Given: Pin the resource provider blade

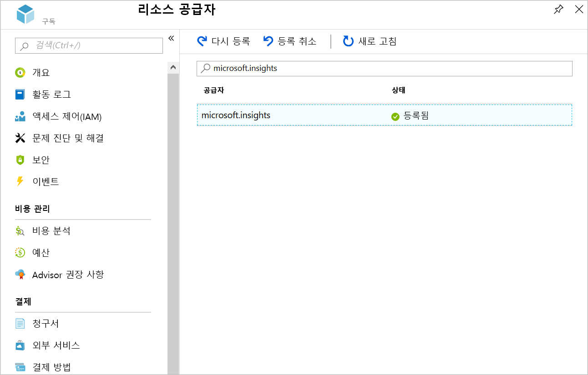Looking at the screenshot, I should (558, 10).
